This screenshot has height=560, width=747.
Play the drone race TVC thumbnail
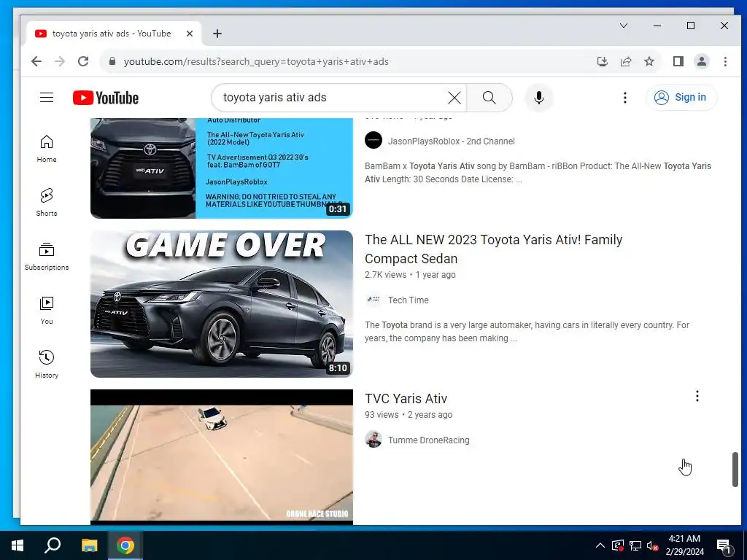tap(222, 456)
